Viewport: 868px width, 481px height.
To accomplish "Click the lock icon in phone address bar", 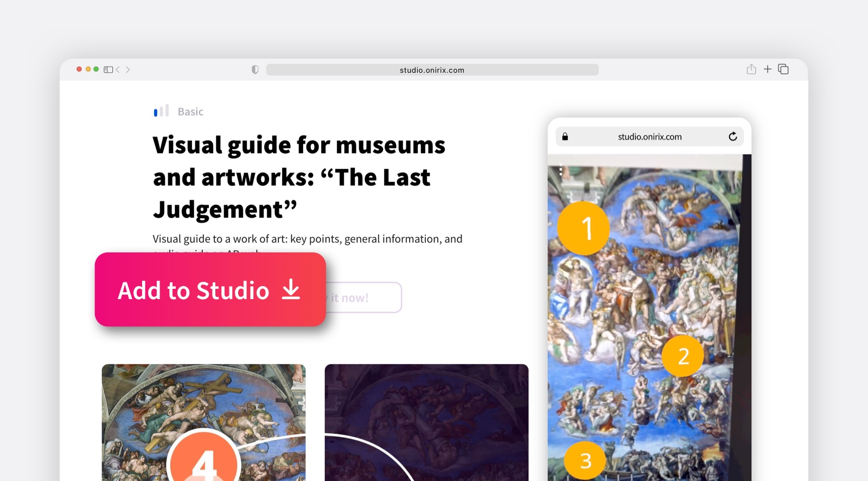I will pos(565,137).
